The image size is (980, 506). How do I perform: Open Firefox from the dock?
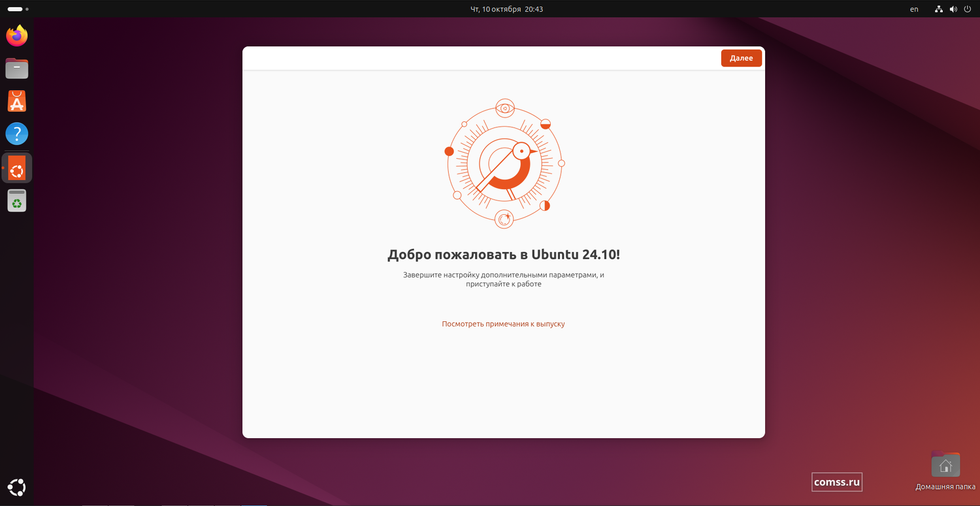tap(17, 35)
